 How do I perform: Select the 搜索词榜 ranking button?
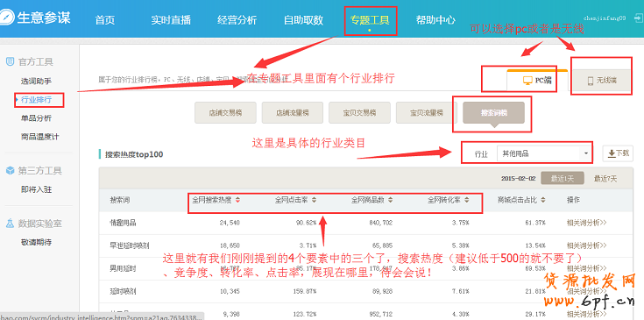point(493,112)
